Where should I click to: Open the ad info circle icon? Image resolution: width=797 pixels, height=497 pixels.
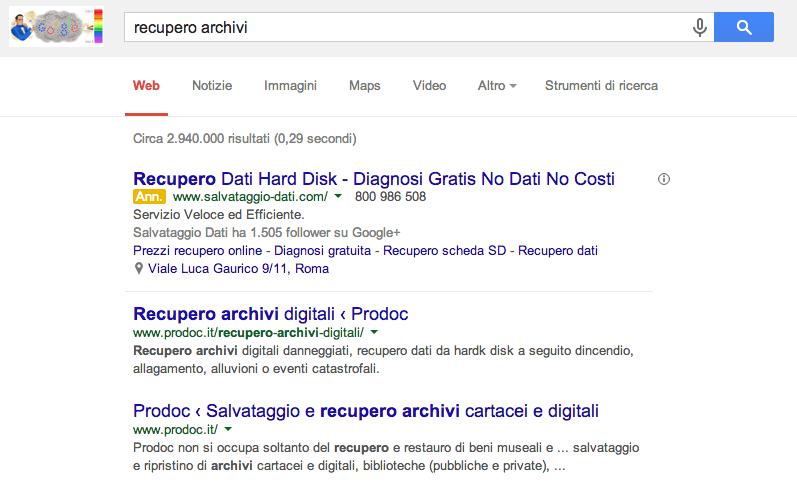(664, 179)
